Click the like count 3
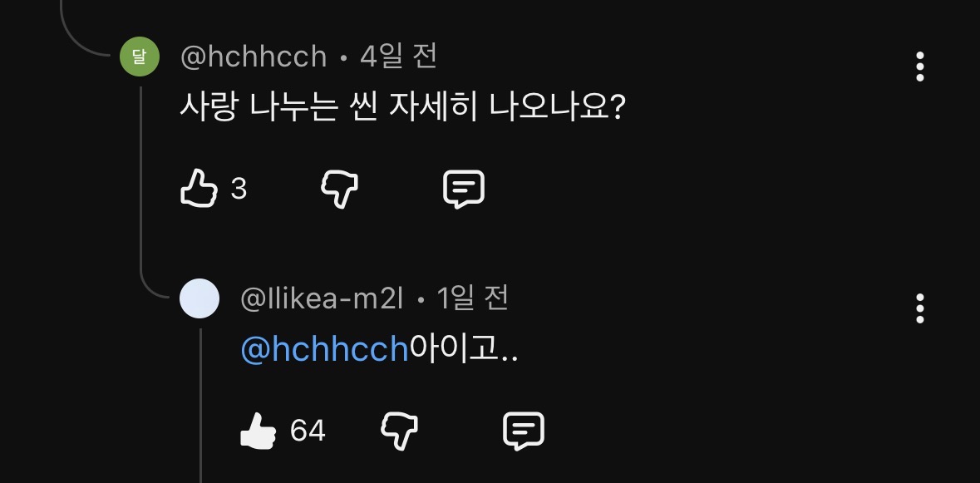The image size is (980, 483). coord(239,190)
